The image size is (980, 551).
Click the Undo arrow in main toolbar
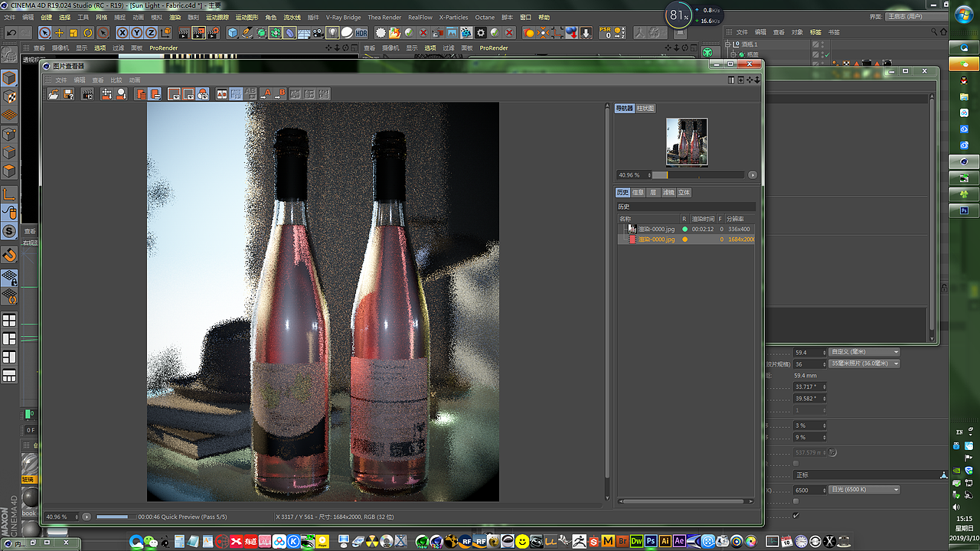point(11,32)
